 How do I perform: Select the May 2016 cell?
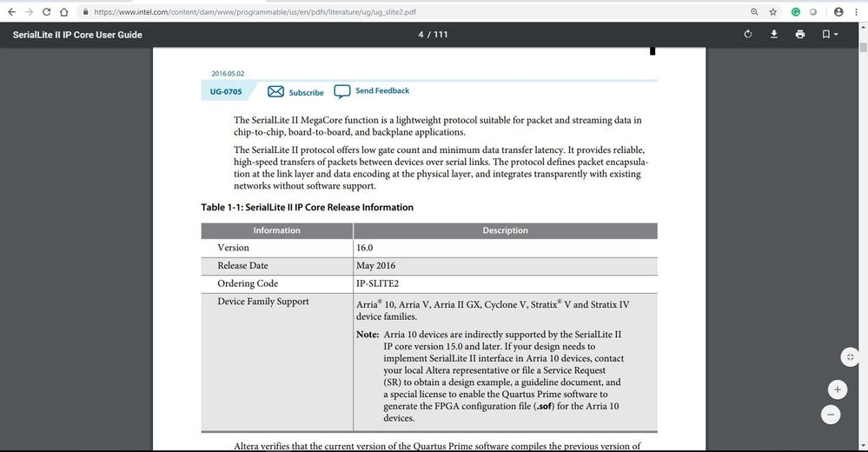tap(375, 265)
